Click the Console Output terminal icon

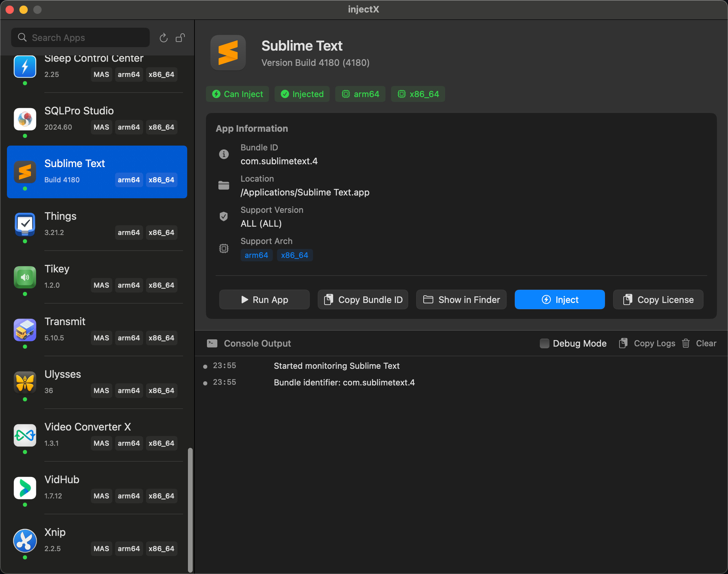click(212, 343)
